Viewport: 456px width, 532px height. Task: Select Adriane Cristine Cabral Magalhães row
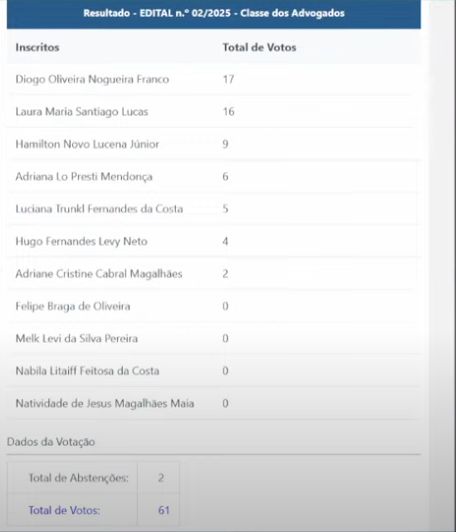tap(214, 273)
